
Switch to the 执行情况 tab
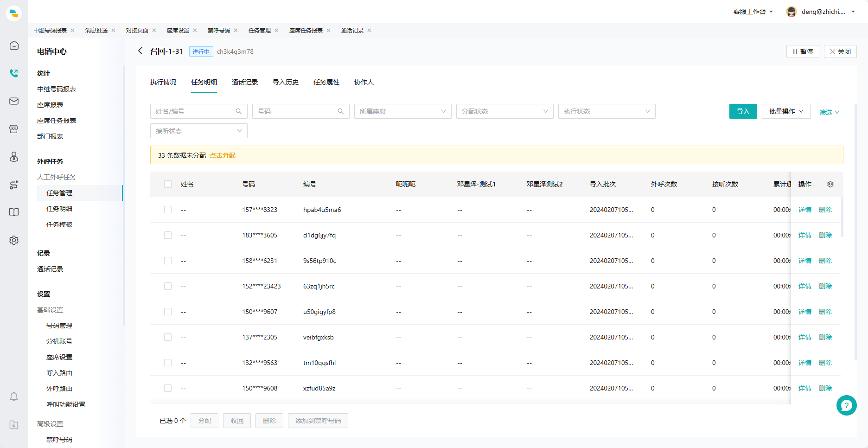point(163,82)
